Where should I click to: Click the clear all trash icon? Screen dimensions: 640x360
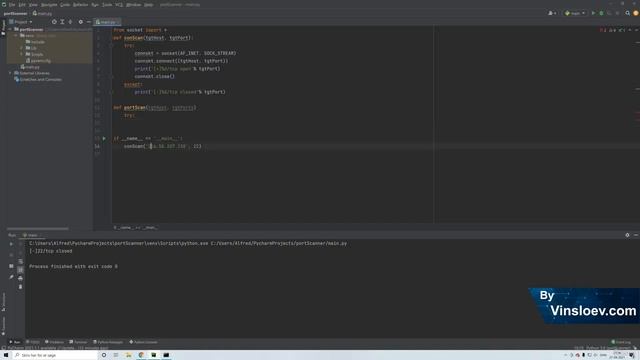pyautogui.click(x=20, y=287)
